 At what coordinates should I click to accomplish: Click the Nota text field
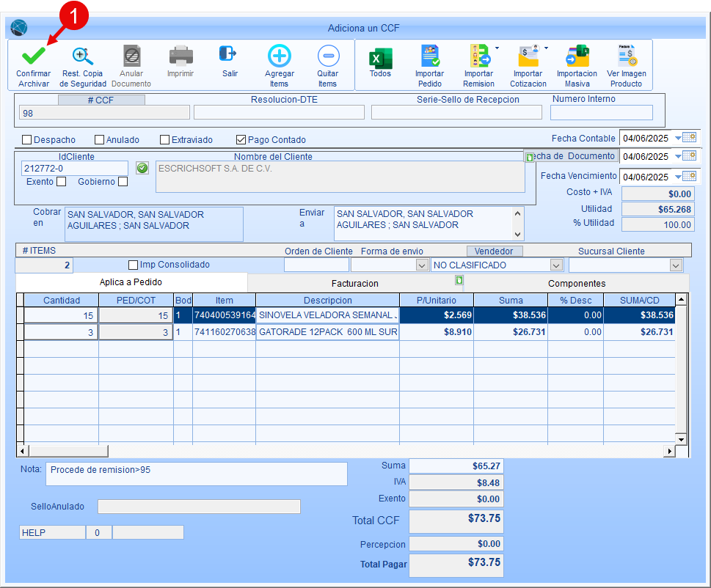point(197,474)
